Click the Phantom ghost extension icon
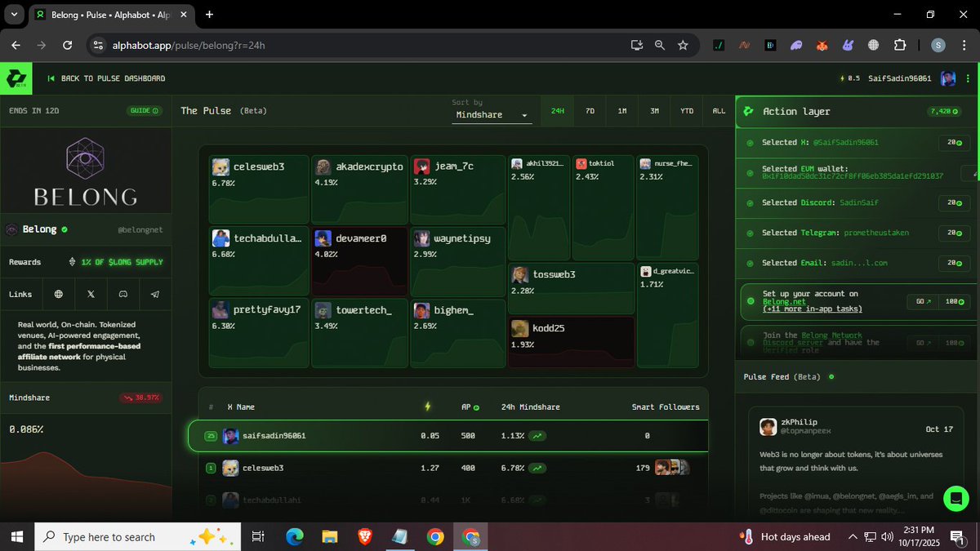This screenshot has width=980, height=551. tap(796, 45)
